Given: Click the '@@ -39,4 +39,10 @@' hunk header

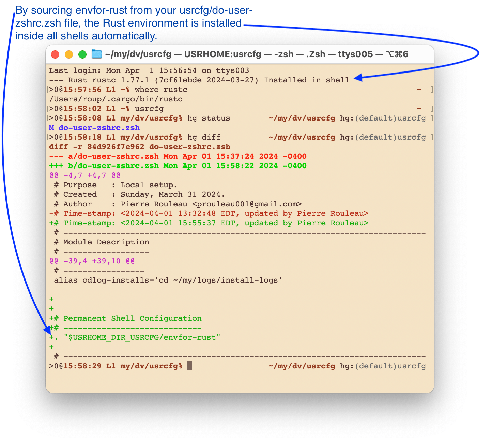Looking at the screenshot, I should click(x=92, y=261).
